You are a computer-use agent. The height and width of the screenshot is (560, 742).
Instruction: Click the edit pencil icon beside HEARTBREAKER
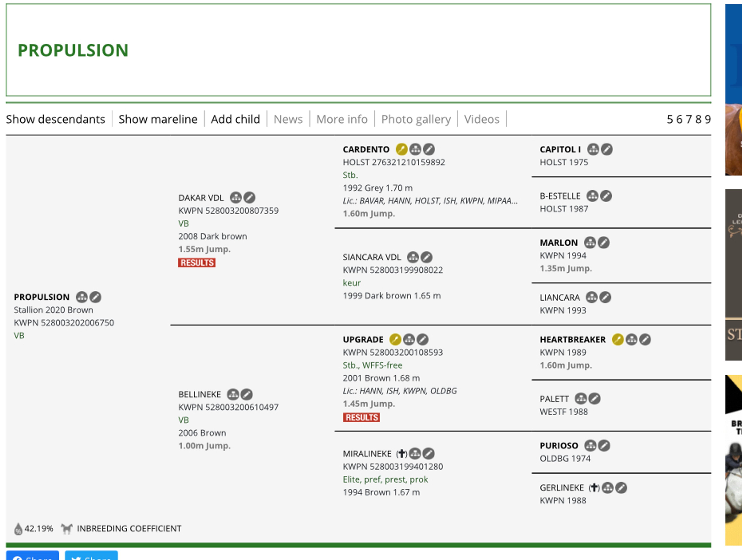click(x=645, y=340)
